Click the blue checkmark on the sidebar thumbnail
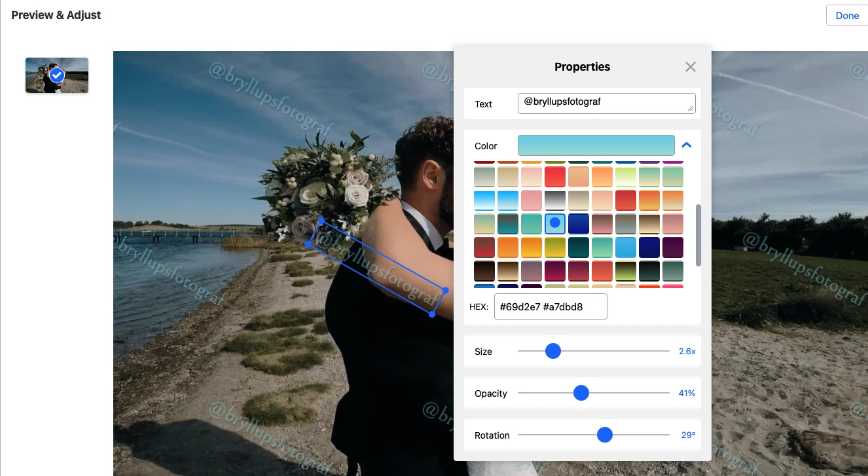 tap(56, 75)
